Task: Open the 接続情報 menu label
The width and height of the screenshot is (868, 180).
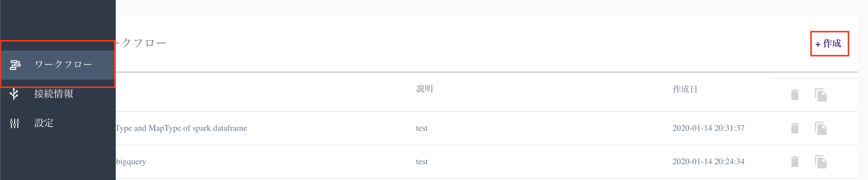Action: (x=54, y=94)
